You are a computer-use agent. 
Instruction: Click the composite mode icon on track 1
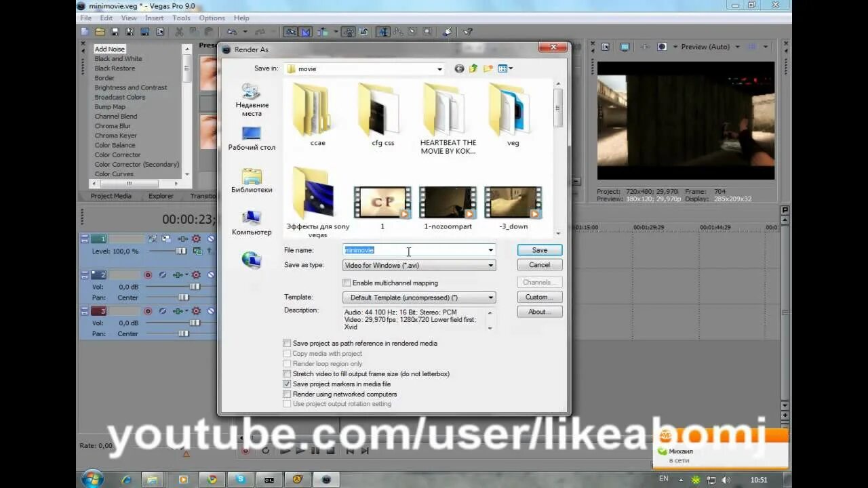pos(197,251)
